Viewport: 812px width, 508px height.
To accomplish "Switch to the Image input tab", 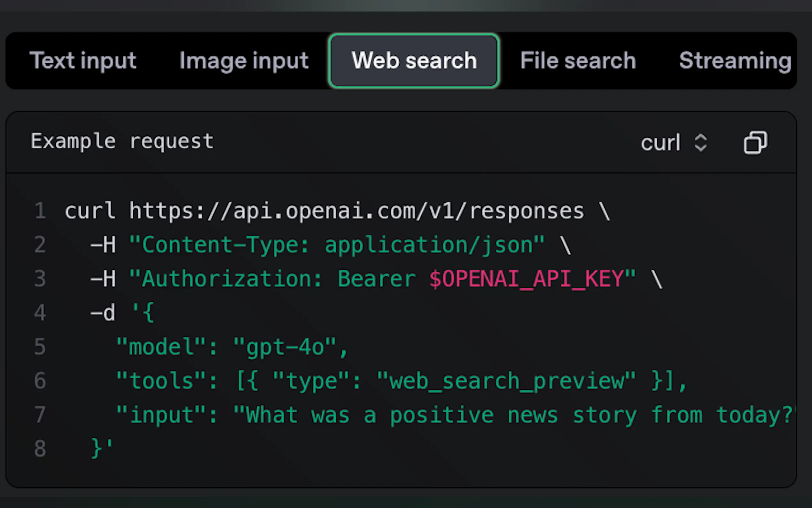I will pos(244,61).
